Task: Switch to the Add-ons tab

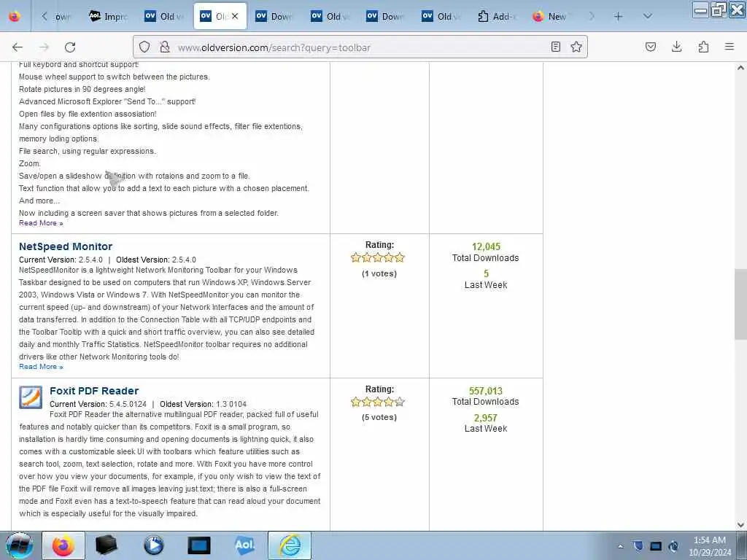Action: point(497,16)
